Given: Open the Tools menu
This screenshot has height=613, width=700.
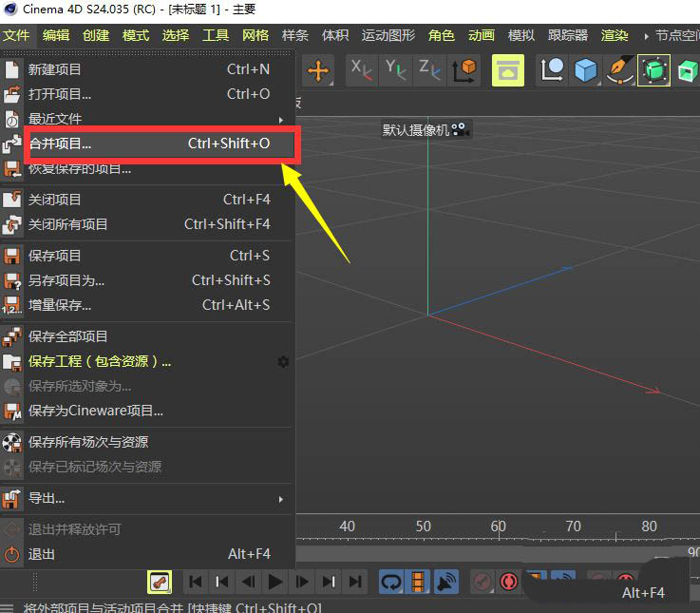Looking at the screenshot, I should (x=216, y=35).
